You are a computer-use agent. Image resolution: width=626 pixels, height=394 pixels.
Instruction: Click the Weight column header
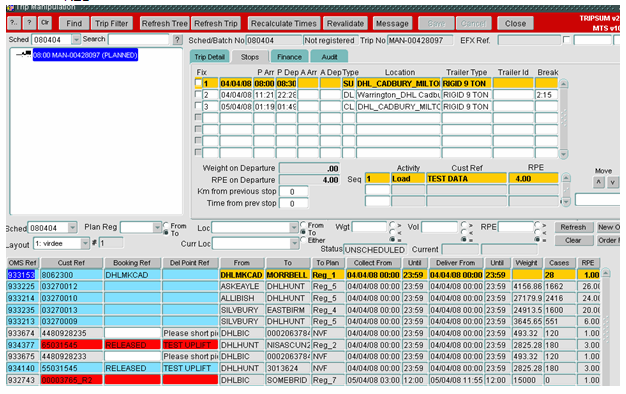coord(526,263)
